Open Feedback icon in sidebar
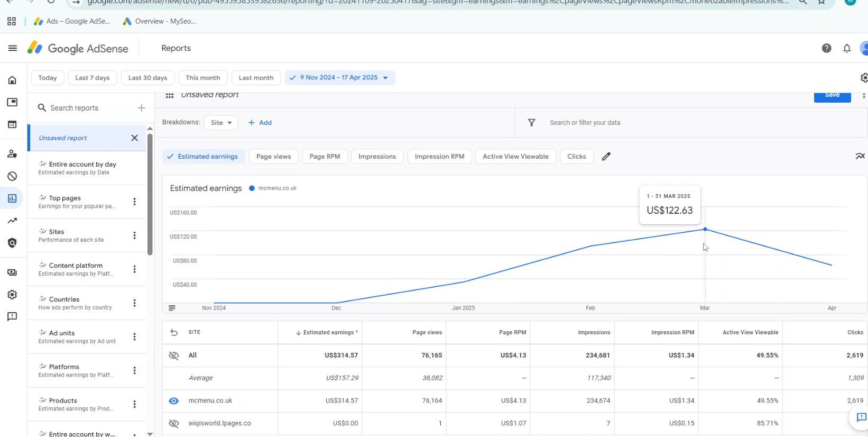The width and height of the screenshot is (868, 437). 12,317
